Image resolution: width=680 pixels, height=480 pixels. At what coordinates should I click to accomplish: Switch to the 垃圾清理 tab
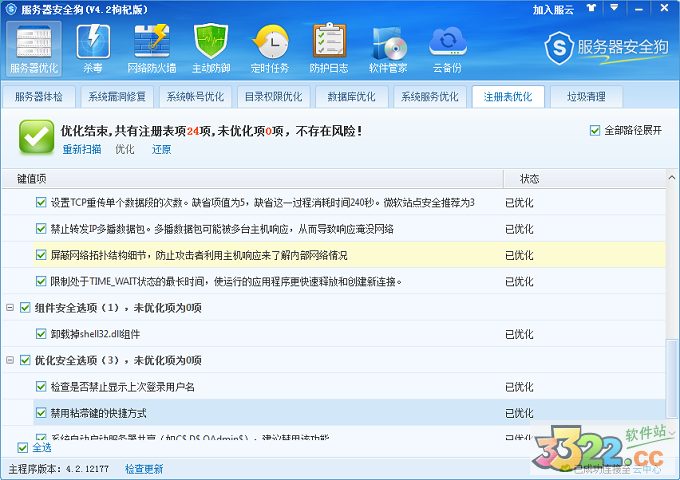(x=586, y=97)
